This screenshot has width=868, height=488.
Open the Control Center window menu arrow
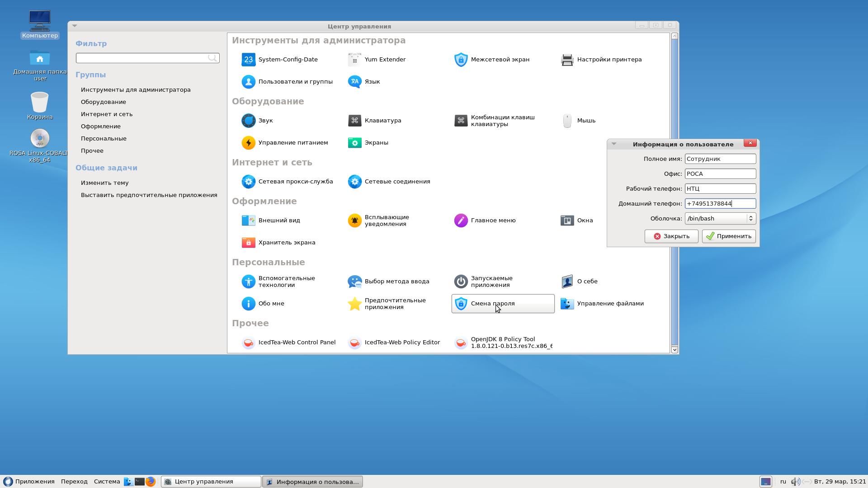tap(75, 26)
